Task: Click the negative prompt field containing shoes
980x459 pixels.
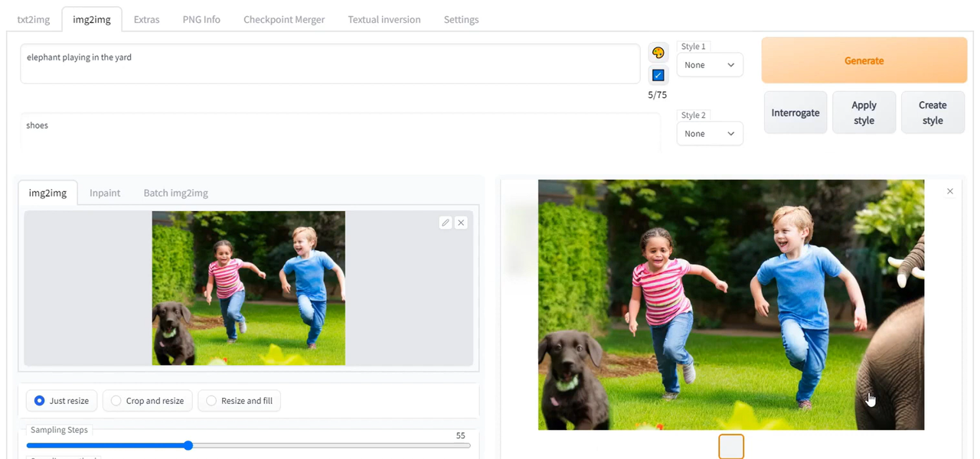Action: pos(340,132)
